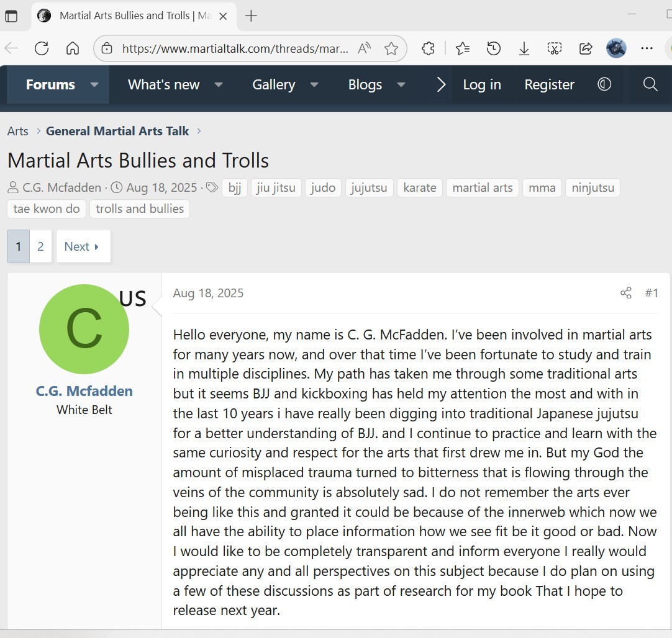672x638 pixels.
Task: Open a new browser tab
Action: (x=251, y=16)
